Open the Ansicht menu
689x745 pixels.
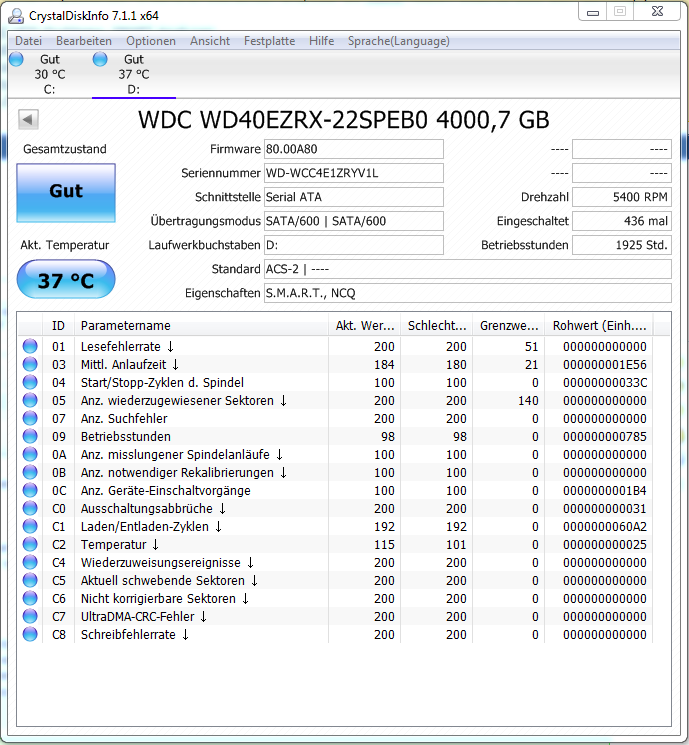(210, 41)
